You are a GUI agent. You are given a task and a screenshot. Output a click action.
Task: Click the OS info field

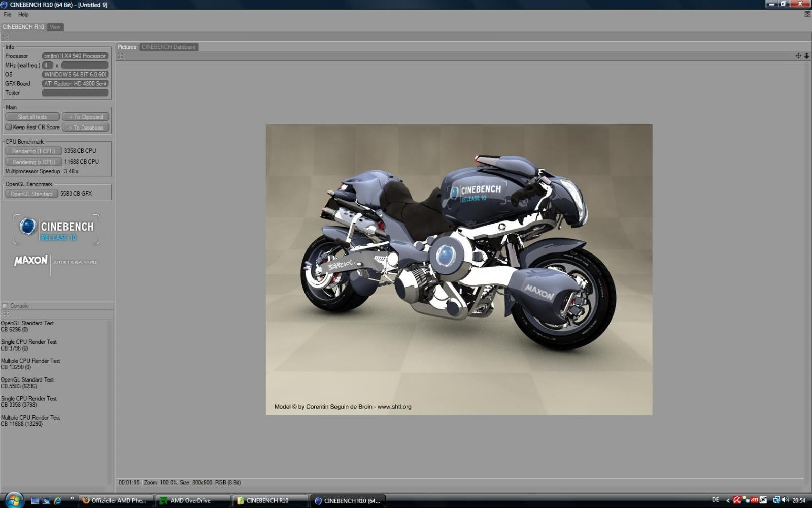pos(75,74)
